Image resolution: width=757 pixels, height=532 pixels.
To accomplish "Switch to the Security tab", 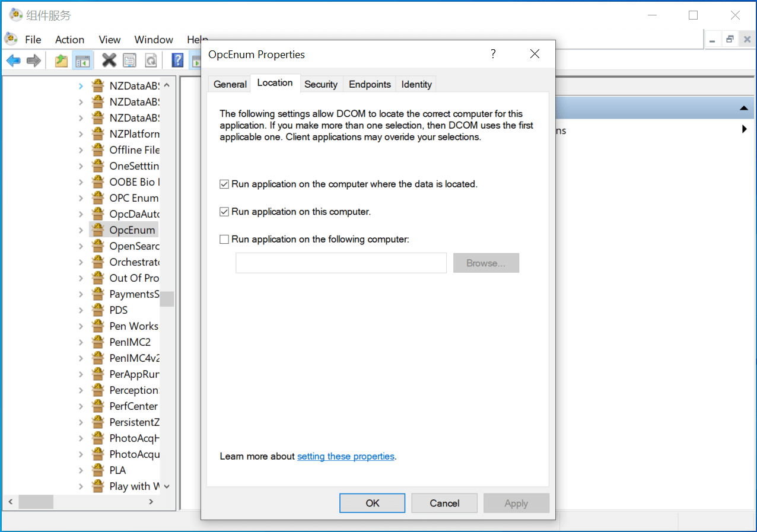I will click(x=320, y=84).
